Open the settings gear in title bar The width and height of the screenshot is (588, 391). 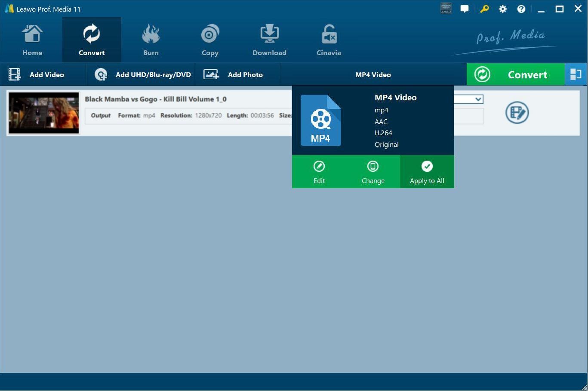tap(502, 9)
